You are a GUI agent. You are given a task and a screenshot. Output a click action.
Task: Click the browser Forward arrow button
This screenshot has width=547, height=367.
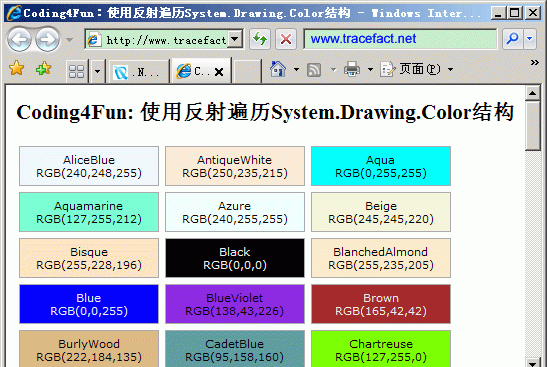[47, 40]
